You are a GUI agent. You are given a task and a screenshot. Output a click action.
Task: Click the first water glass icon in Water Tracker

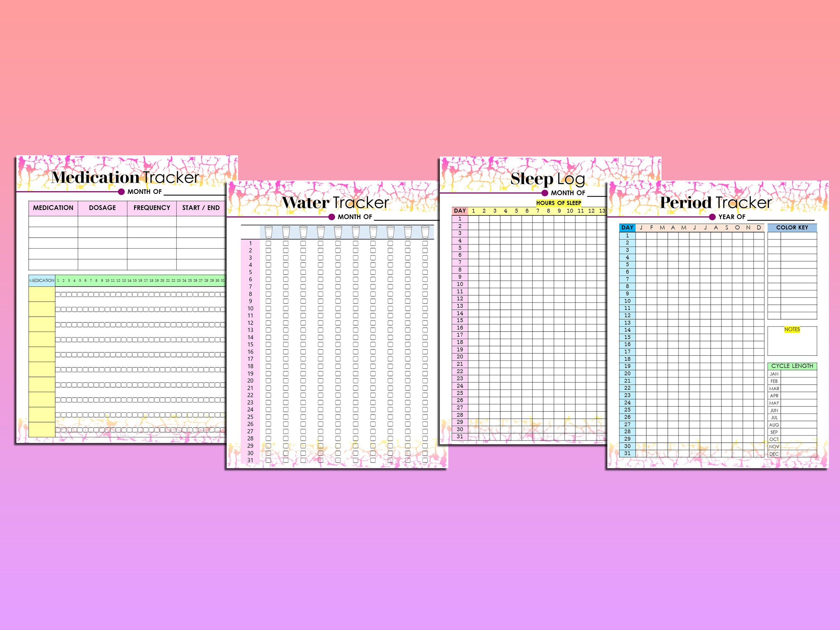tap(269, 232)
